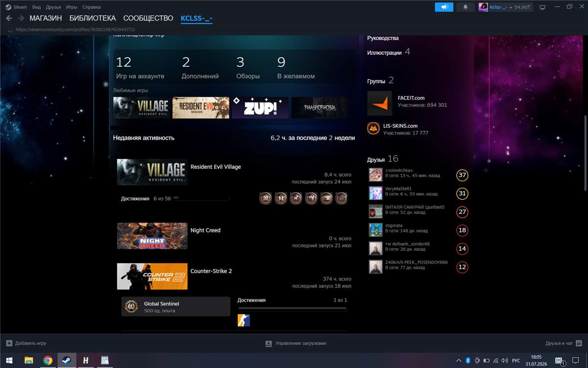Open Counter-Strike 2 title link
Image resolution: width=588 pixels, height=368 pixels.
point(211,271)
